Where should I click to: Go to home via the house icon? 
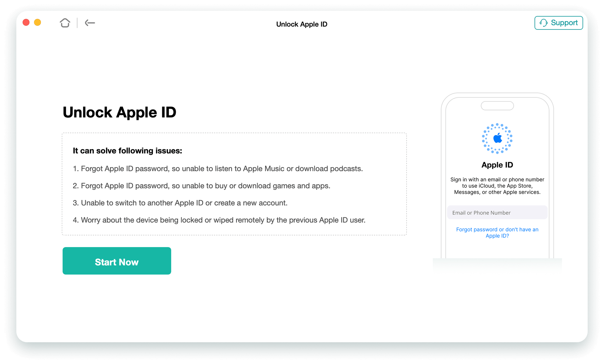tap(65, 23)
